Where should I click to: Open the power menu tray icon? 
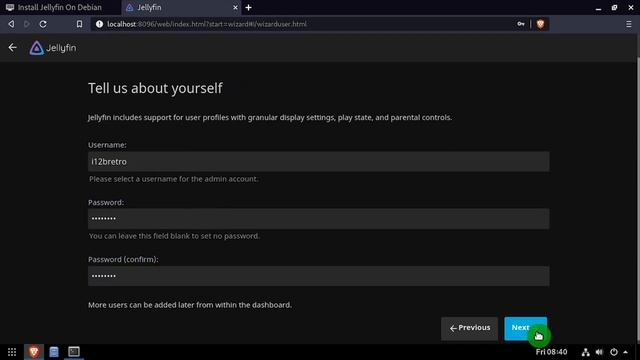coord(613,352)
